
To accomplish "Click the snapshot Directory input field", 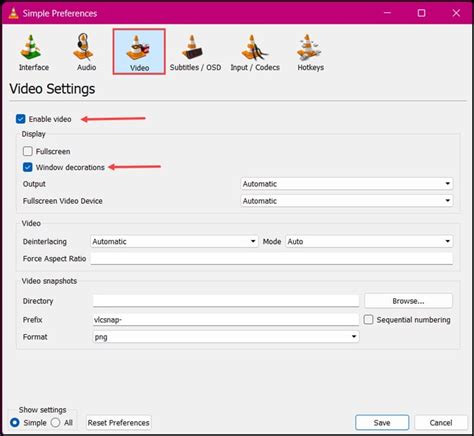I will coord(226,301).
